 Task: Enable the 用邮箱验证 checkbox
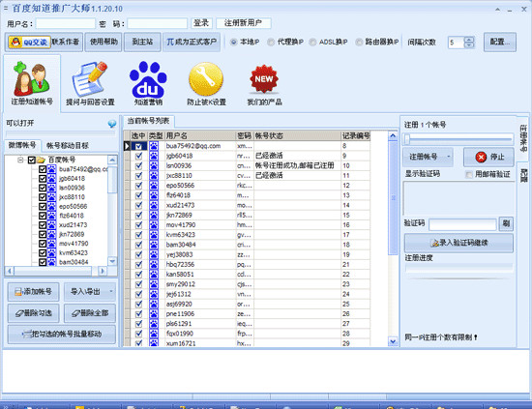click(469, 174)
